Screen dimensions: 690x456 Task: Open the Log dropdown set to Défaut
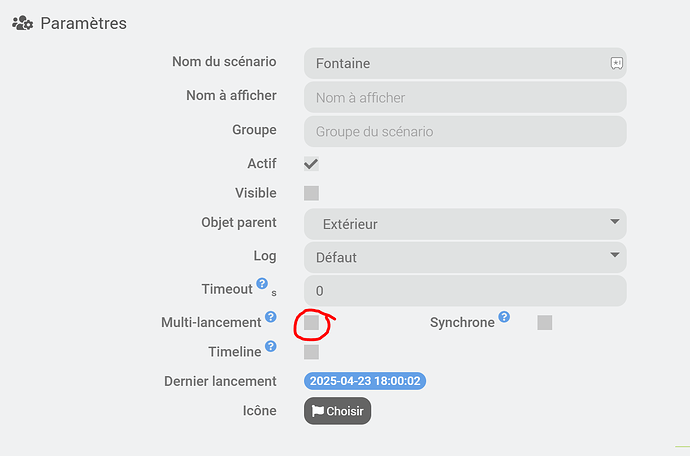coord(465,257)
